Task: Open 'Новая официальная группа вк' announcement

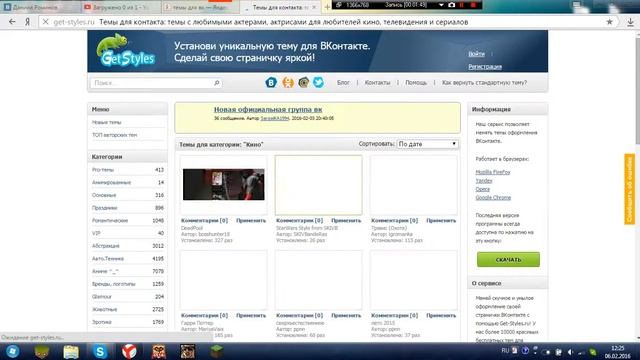Action: pos(268,109)
